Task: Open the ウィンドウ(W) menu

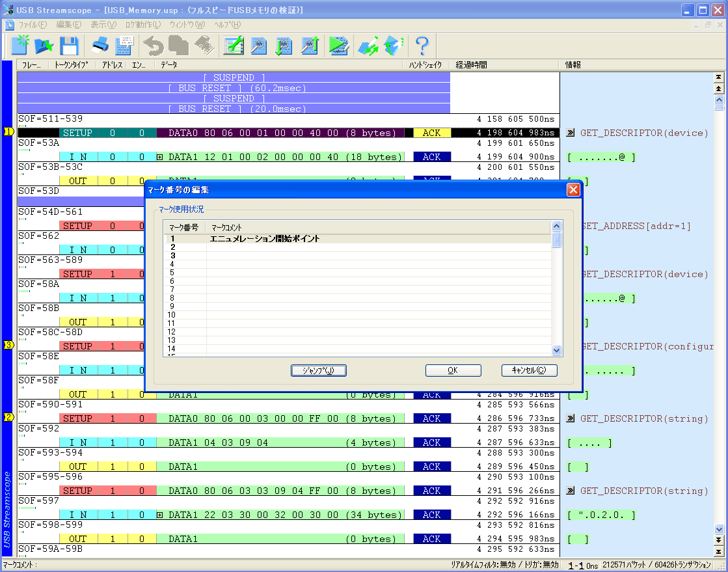Action: [x=187, y=25]
